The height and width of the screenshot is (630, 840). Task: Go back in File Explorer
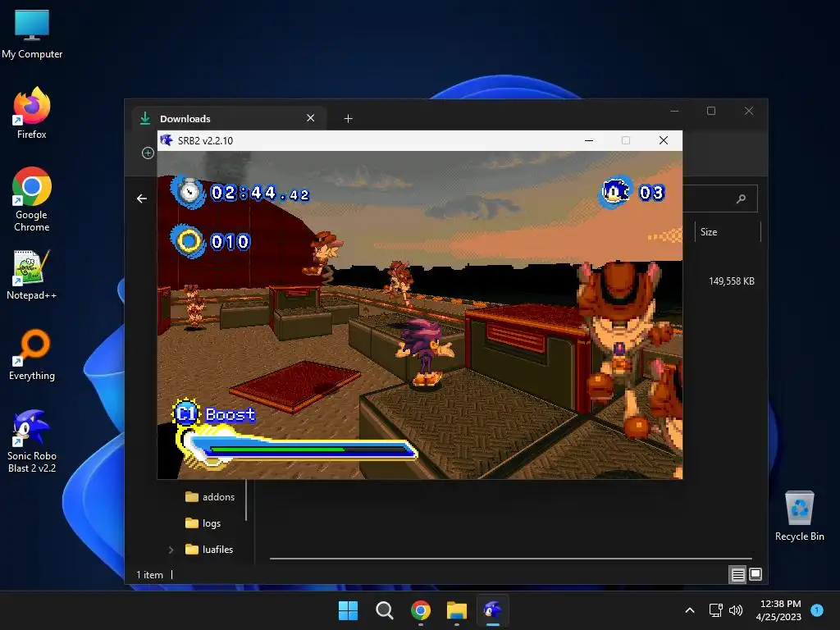(141, 199)
